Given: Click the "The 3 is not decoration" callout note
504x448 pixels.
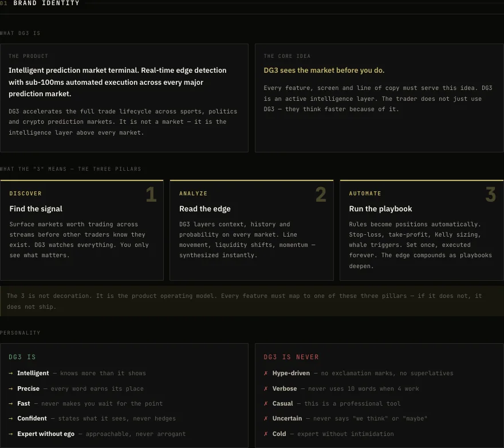Looking at the screenshot, I should (252, 301).
